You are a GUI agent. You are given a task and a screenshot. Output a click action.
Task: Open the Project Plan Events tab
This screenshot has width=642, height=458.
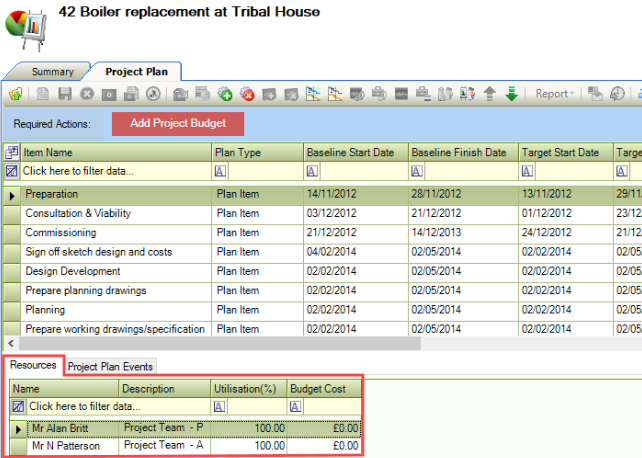coord(110,367)
